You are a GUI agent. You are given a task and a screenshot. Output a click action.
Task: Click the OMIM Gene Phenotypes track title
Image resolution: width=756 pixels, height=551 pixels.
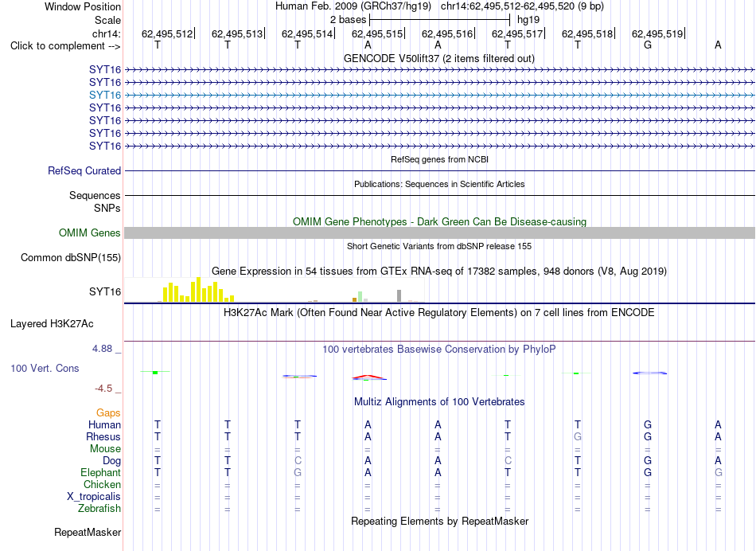(439, 221)
